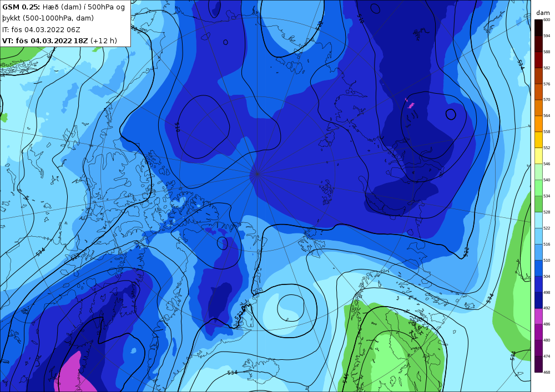Screen dimensions: 555x392
Task: Pick the light green legend swatch between 534 and 540
Action: [x=538, y=188]
